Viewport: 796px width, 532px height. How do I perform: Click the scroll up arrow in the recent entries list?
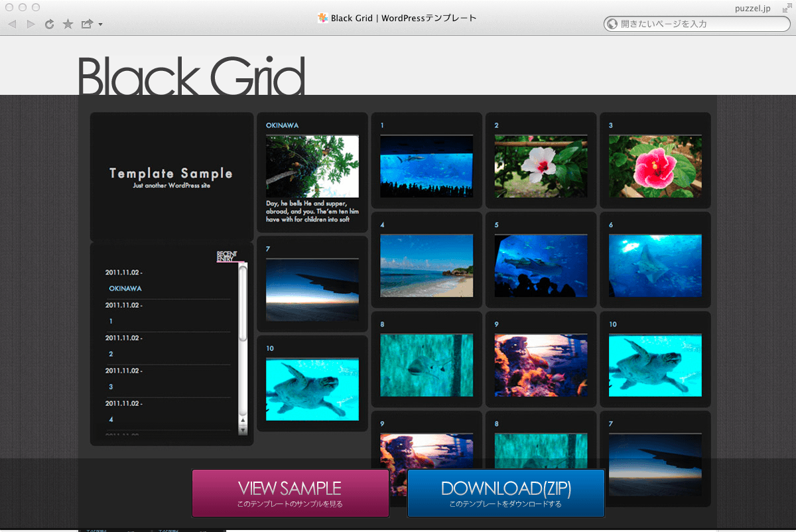(243, 420)
